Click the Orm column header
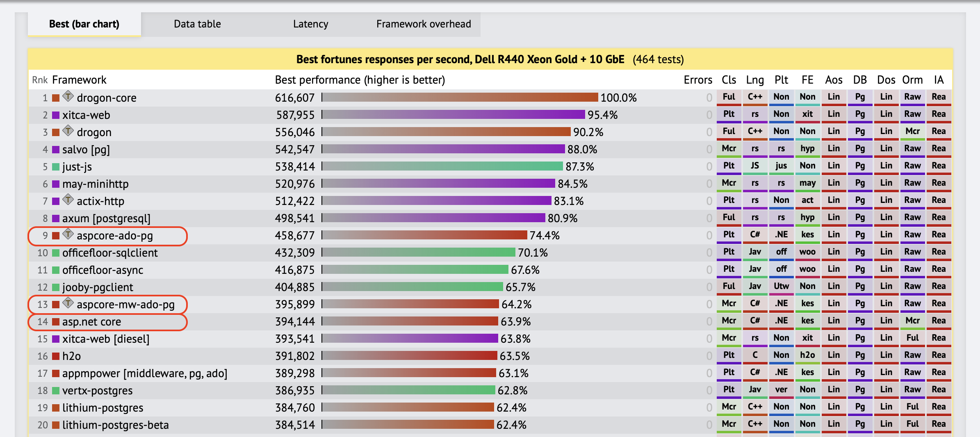Screen dimensions: 980x437 (913, 80)
